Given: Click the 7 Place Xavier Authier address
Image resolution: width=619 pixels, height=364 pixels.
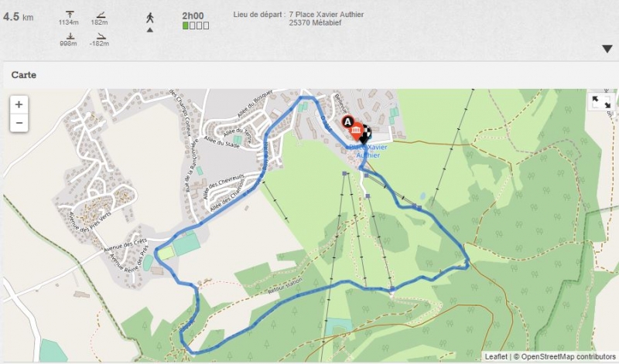Looking at the screenshot, I should tap(326, 15).
